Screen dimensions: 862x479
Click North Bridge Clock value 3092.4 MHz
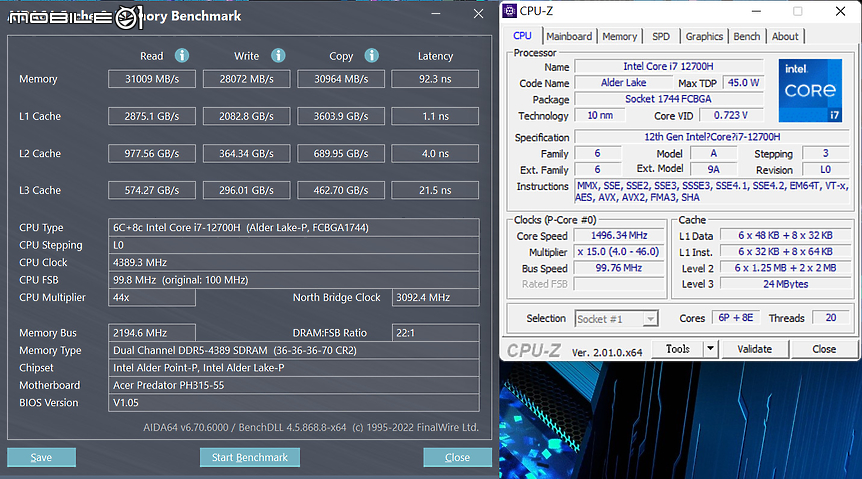435,297
